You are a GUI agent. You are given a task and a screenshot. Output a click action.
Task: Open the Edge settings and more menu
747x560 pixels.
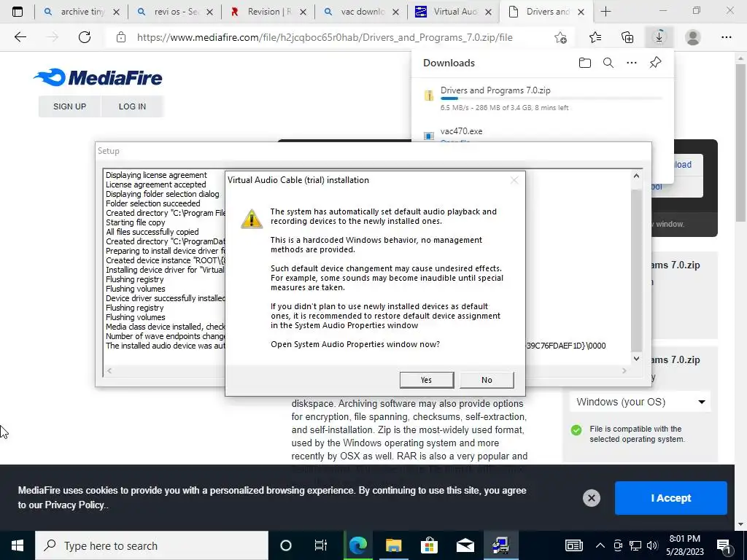pyautogui.click(x=726, y=37)
